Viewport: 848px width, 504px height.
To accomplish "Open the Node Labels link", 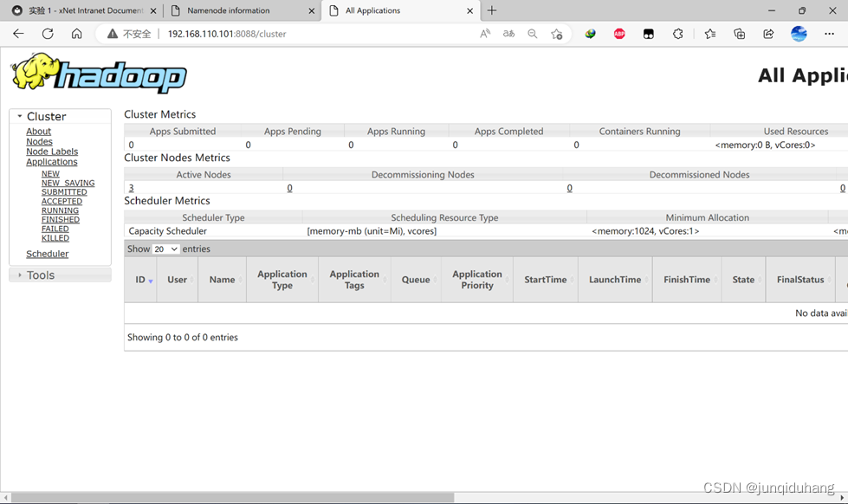I will click(52, 152).
